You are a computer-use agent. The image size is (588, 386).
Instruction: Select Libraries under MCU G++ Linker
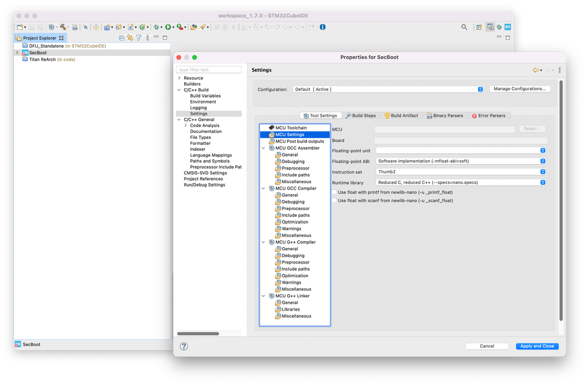[291, 310]
